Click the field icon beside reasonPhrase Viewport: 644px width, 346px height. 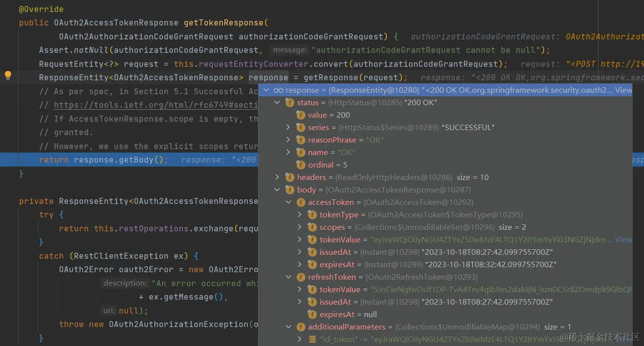pos(301,140)
